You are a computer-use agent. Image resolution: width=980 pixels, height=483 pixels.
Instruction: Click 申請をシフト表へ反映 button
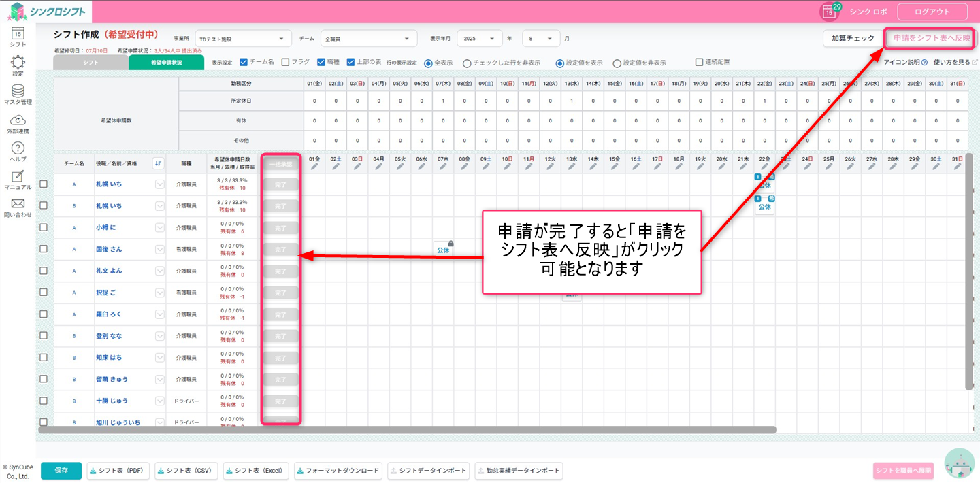pyautogui.click(x=932, y=39)
